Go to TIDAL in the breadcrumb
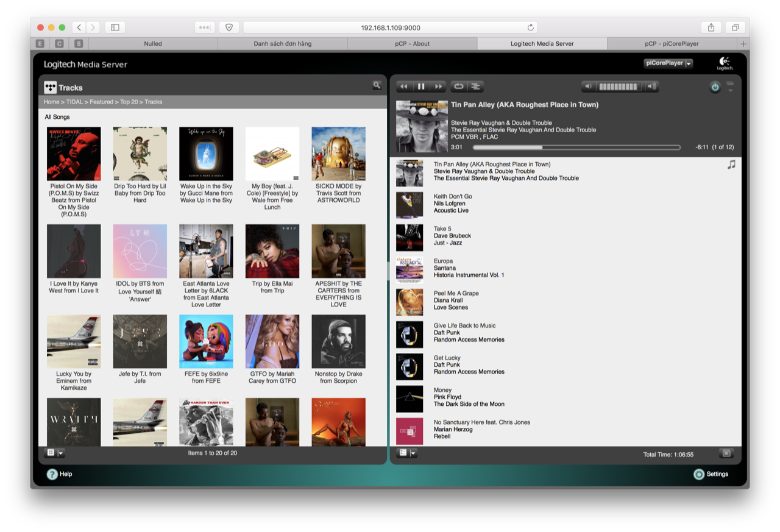Image resolution: width=780 pixels, height=532 pixels. [74, 102]
